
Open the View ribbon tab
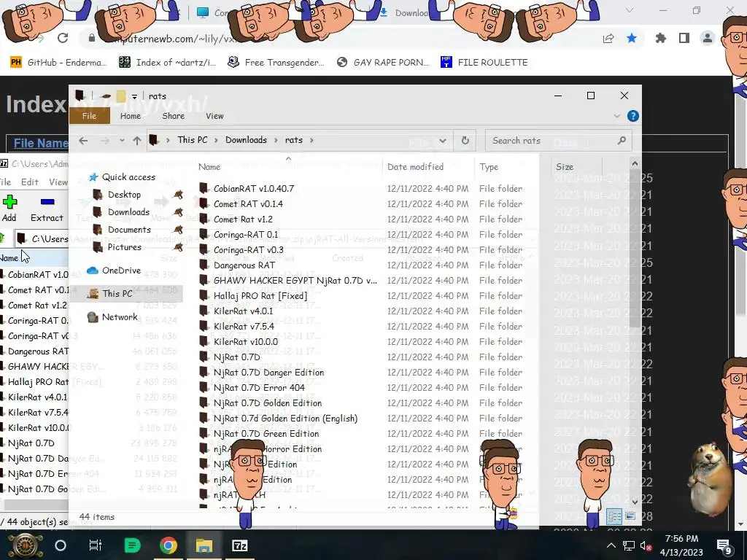pos(214,116)
